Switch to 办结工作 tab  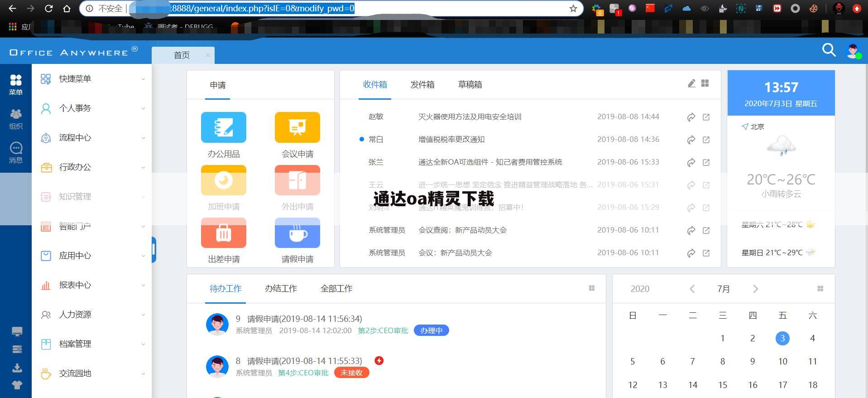coord(281,289)
